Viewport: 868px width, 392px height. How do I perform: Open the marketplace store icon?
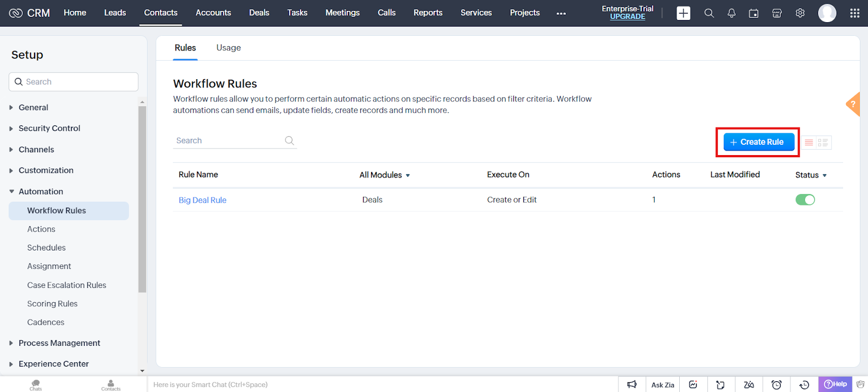click(777, 13)
